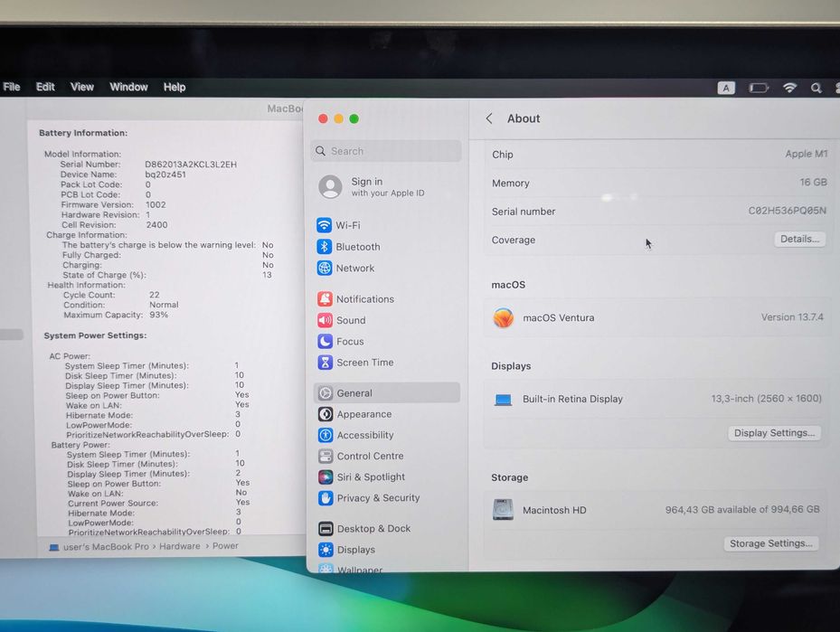Select battery serial number D862013A2KCL3L2EH
Screen dimensions: 840x632
[191, 165]
